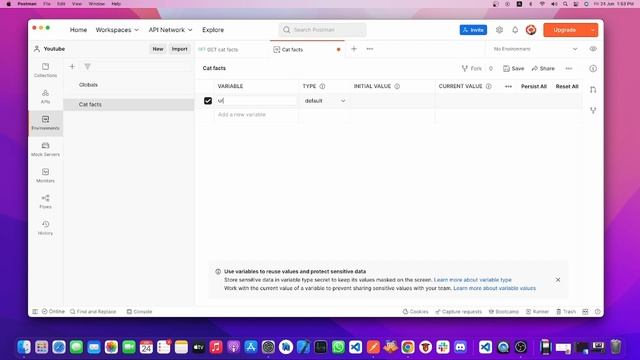This screenshot has width=640, height=360.
Task: Click the info icon next to TYPE
Action: pos(322,86)
